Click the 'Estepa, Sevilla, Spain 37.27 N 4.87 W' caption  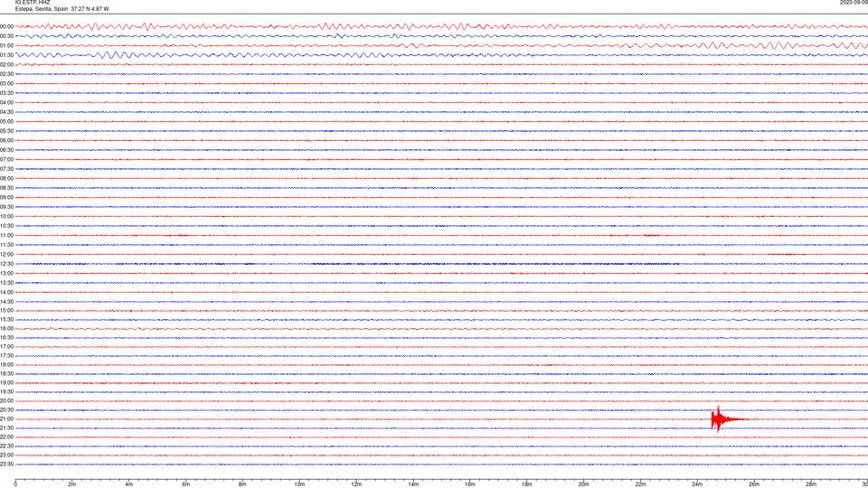(62, 9)
